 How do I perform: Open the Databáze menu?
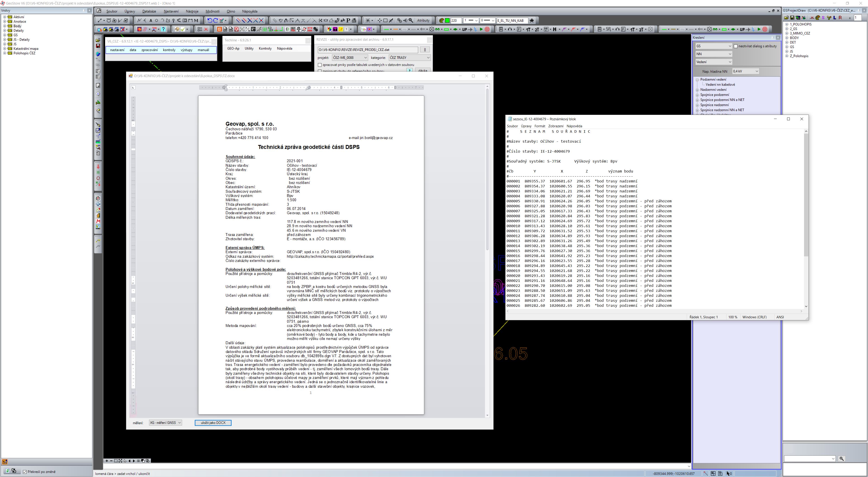(x=149, y=11)
